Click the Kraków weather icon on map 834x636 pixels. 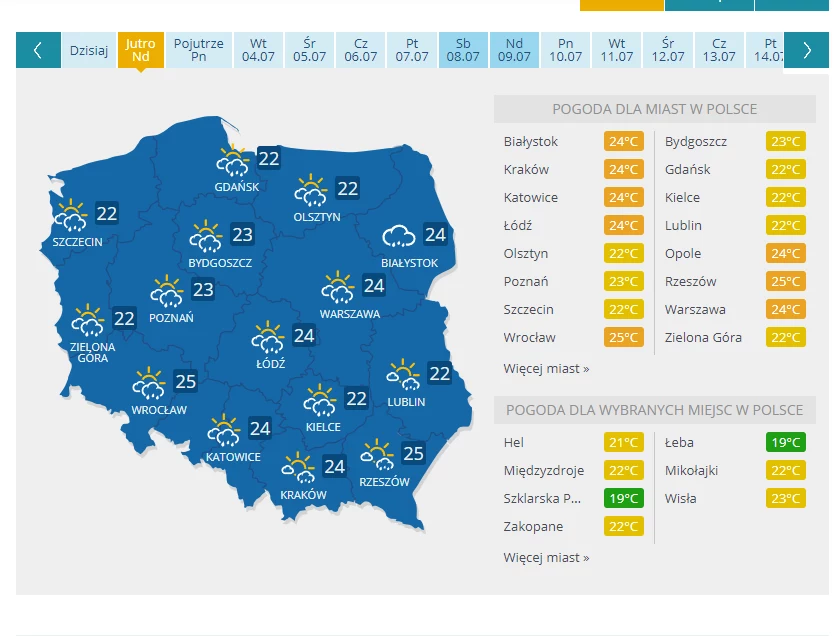tap(298, 468)
